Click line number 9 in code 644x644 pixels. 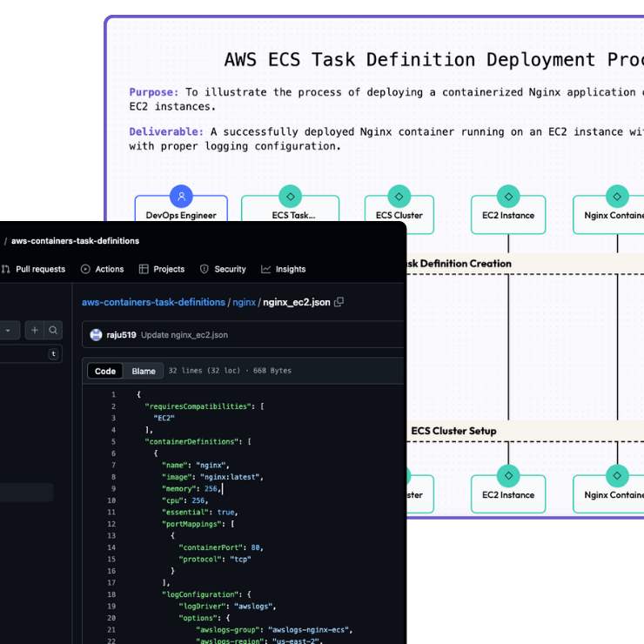coord(113,489)
